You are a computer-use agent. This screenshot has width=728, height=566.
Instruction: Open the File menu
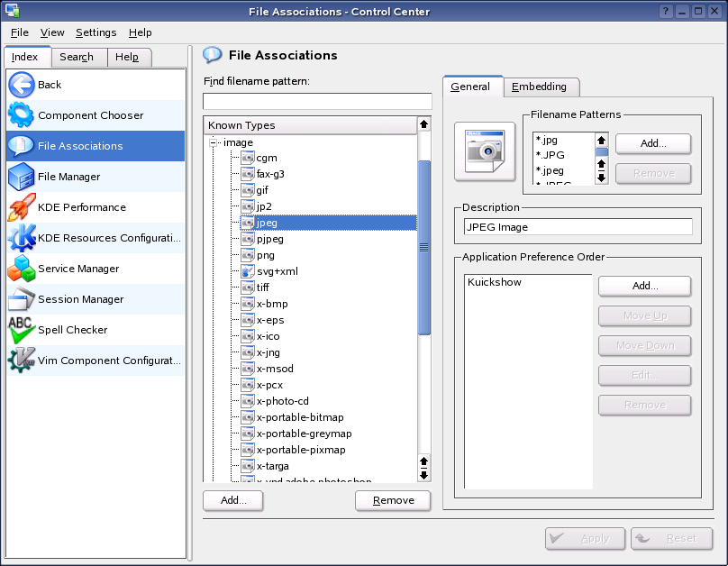pos(20,32)
